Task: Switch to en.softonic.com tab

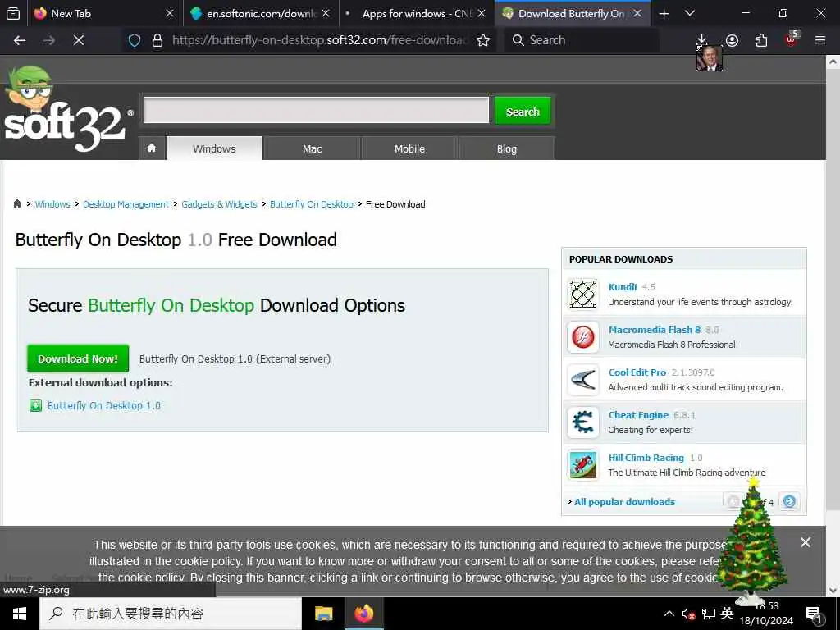Action: click(262, 13)
